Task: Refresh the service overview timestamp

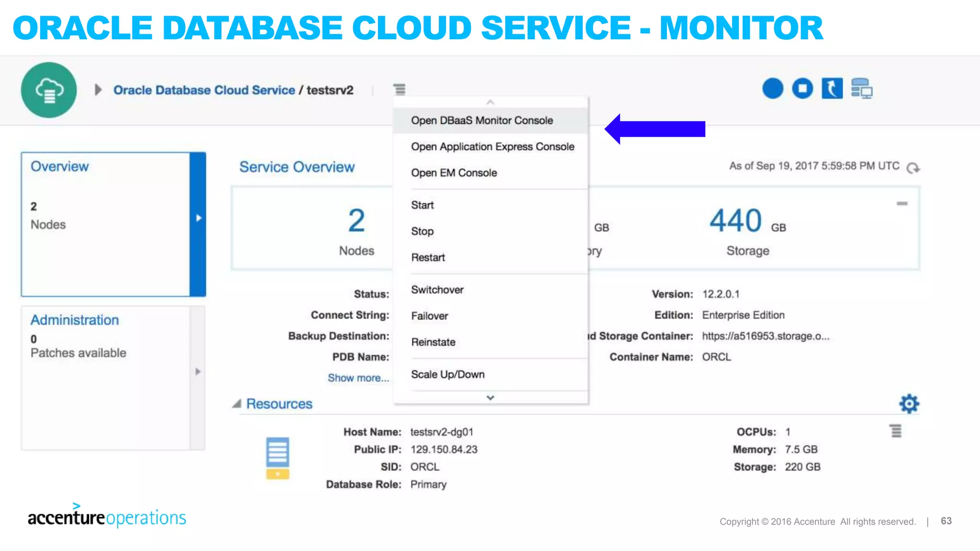Action: pyautogui.click(x=913, y=168)
